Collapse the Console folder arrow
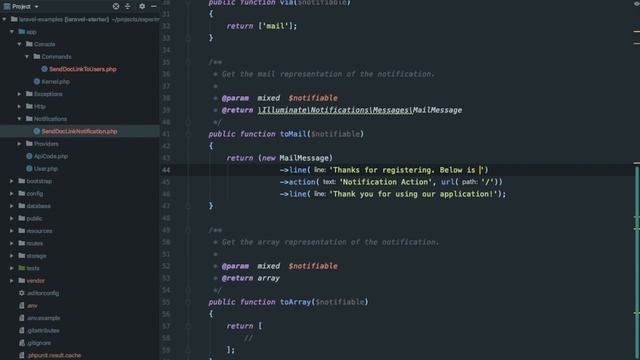The image size is (640, 360). tap(19, 44)
